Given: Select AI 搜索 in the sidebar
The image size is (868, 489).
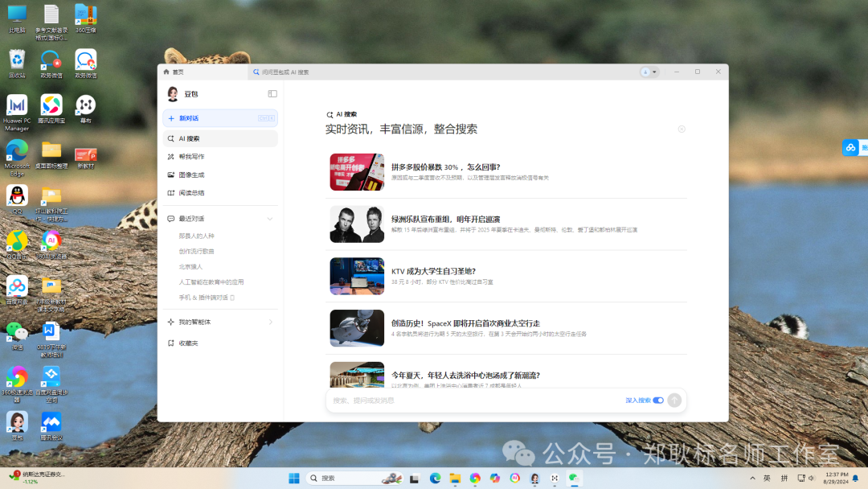Looking at the screenshot, I should click(x=220, y=138).
